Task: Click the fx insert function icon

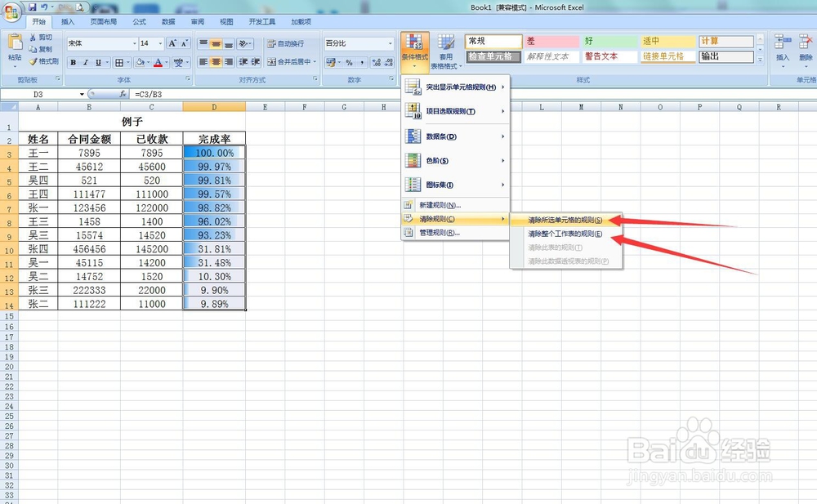Action: pos(123,94)
